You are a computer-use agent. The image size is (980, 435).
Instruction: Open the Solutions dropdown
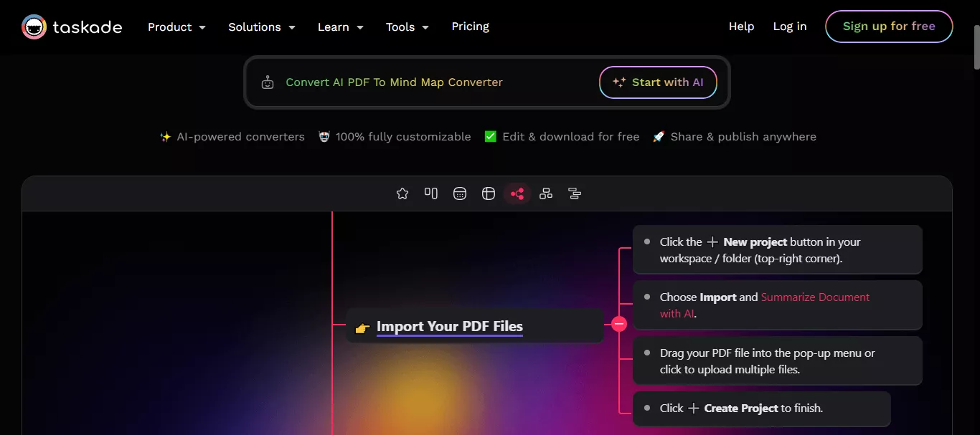pyautogui.click(x=261, y=27)
